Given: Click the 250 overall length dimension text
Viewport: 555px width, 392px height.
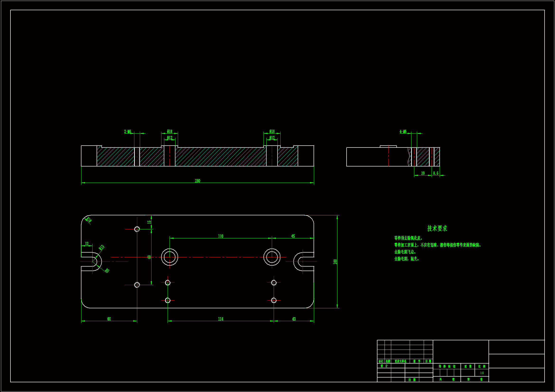Looking at the screenshot, I should click(198, 181).
